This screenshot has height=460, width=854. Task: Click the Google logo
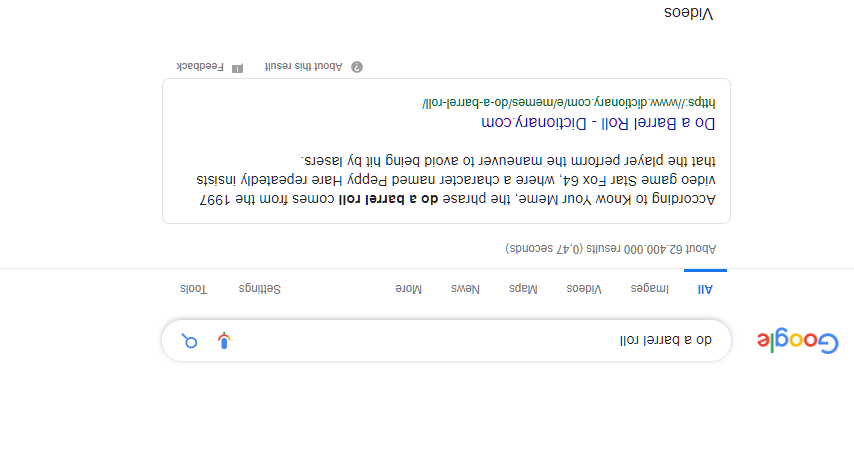tap(796, 341)
